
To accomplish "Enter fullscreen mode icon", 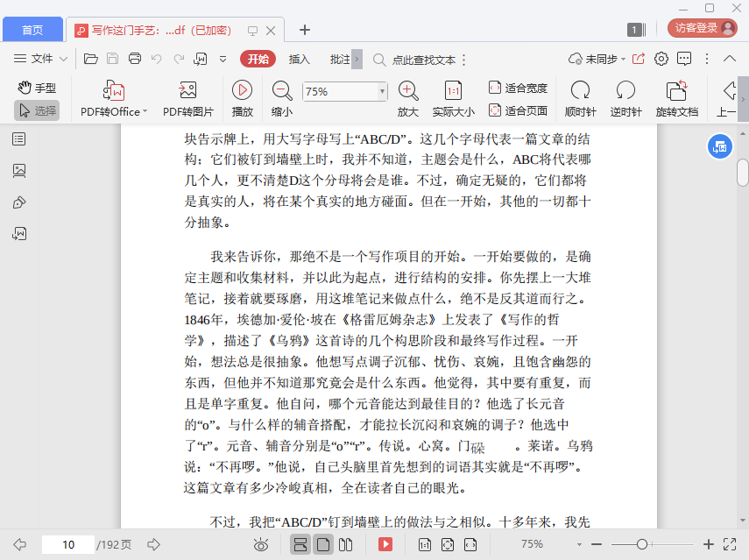I will [730, 544].
